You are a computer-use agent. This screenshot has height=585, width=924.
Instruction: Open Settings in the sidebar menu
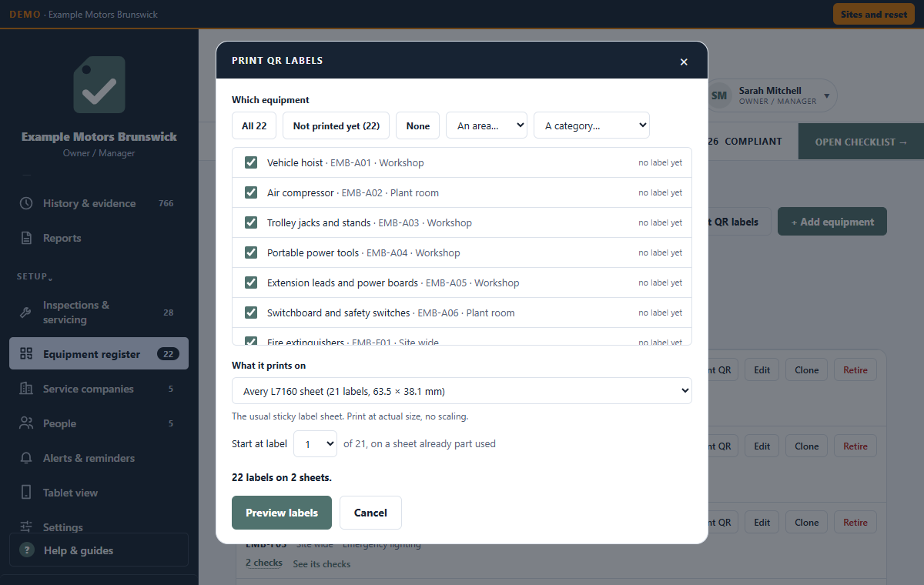(63, 527)
